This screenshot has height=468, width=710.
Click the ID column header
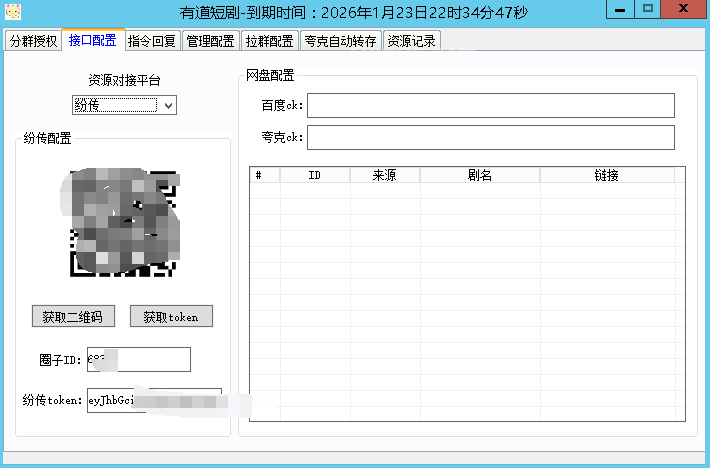(315, 175)
